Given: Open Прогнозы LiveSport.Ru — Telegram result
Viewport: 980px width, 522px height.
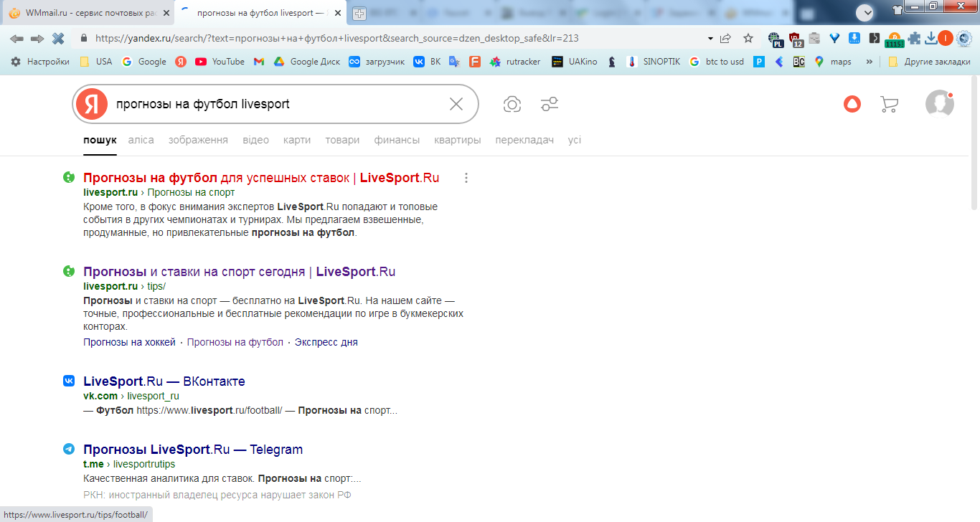Looking at the screenshot, I should point(193,450).
